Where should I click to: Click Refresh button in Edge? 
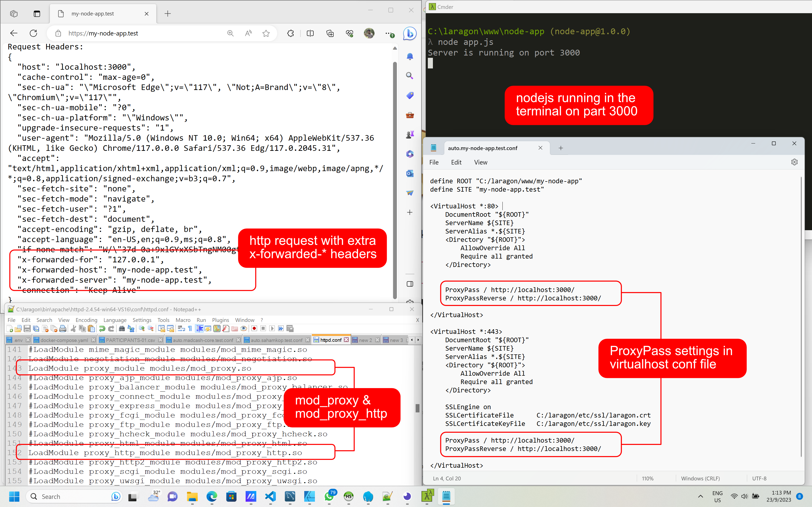tap(33, 33)
